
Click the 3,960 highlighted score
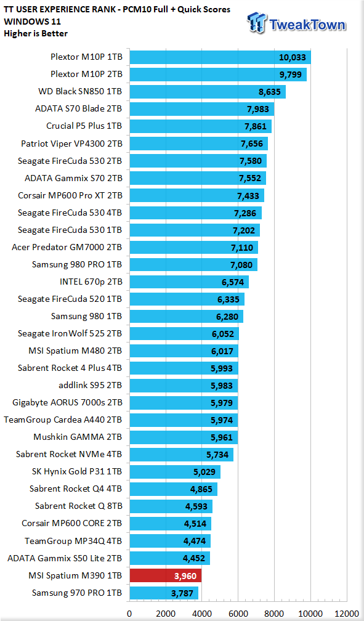185,576
